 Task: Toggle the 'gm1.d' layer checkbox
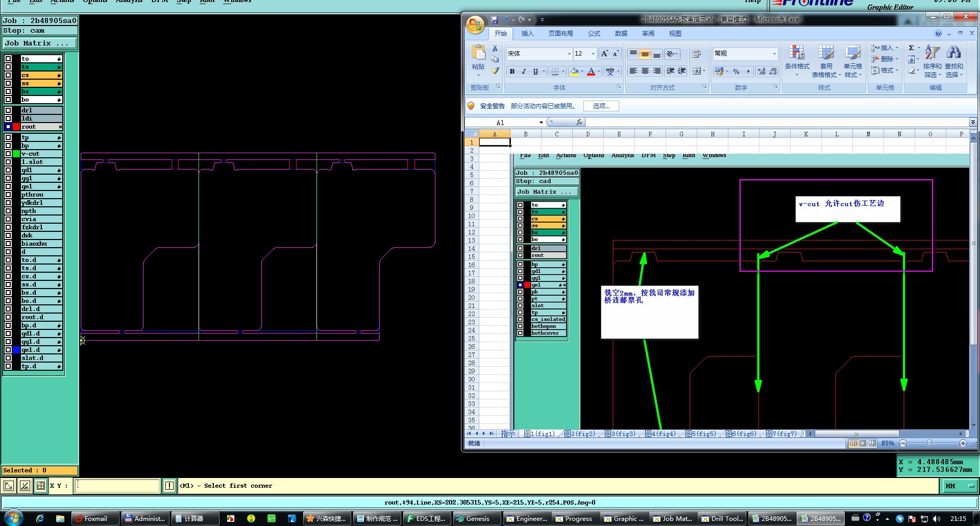[x=8, y=350]
